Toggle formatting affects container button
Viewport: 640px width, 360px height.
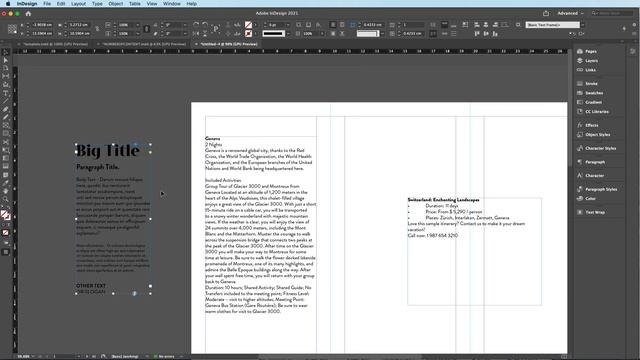[4, 225]
